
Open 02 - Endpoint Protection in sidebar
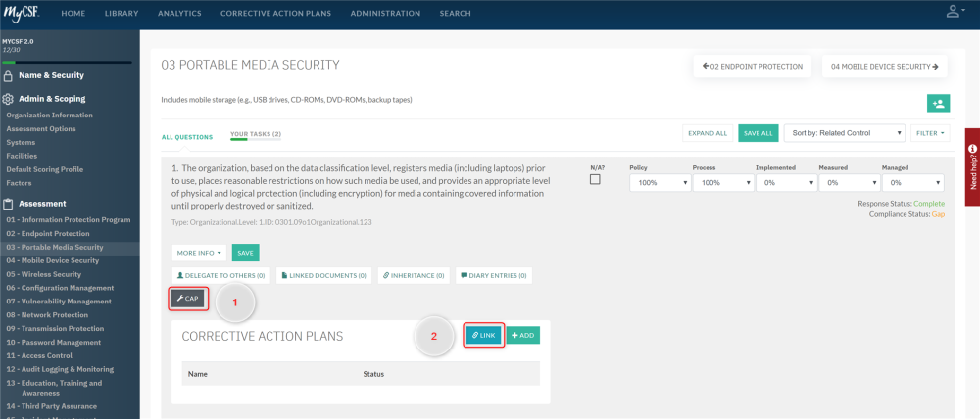(48, 234)
